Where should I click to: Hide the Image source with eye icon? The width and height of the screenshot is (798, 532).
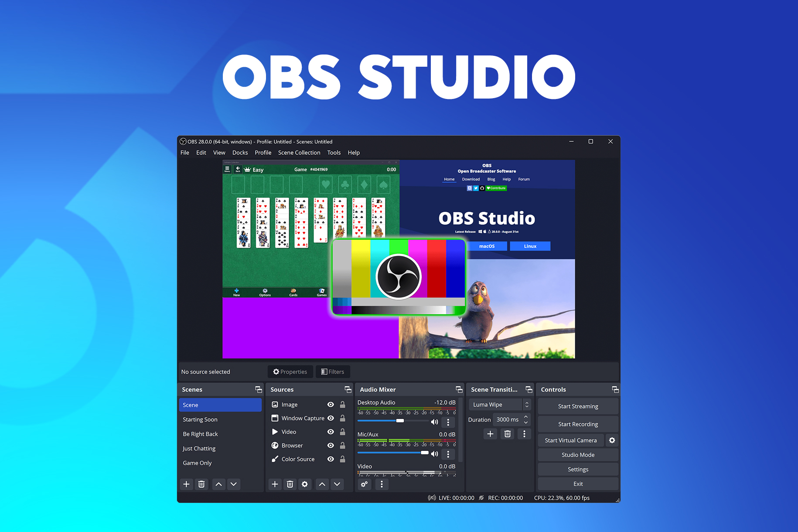point(331,405)
